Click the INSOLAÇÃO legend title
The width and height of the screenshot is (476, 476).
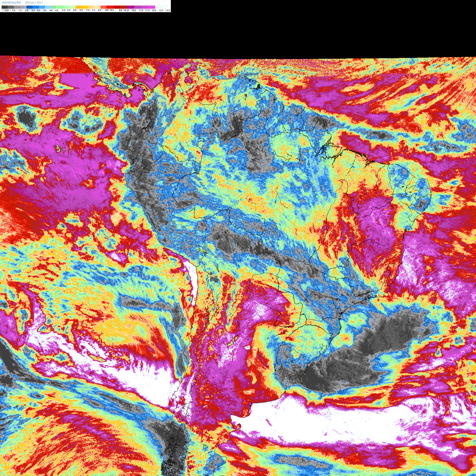click(x=12, y=2)
